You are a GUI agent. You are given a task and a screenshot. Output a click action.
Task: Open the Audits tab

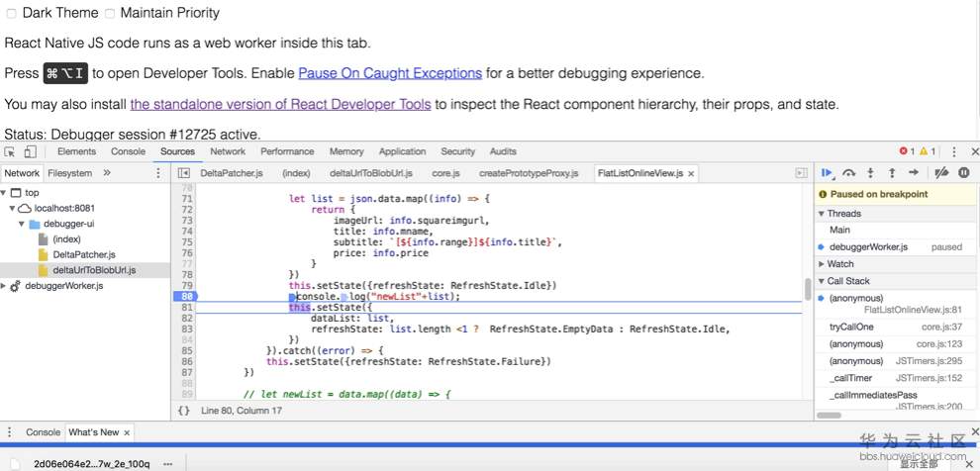coord(503,151)
